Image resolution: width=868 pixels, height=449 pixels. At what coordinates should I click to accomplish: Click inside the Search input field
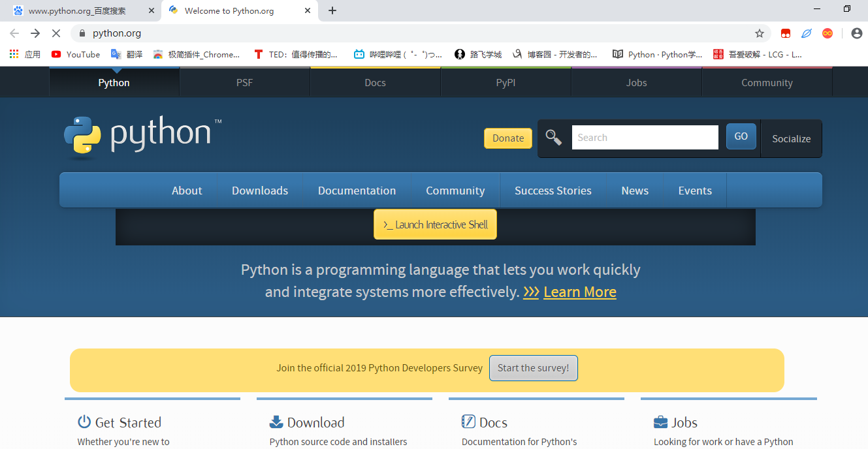coord(645,137)
